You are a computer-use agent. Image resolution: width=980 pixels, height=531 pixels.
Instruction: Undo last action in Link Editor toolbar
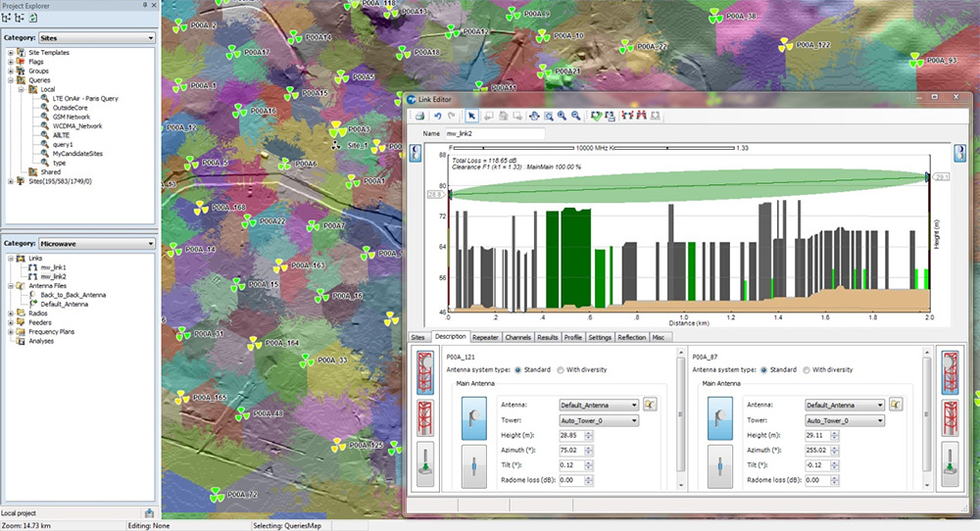437,116
